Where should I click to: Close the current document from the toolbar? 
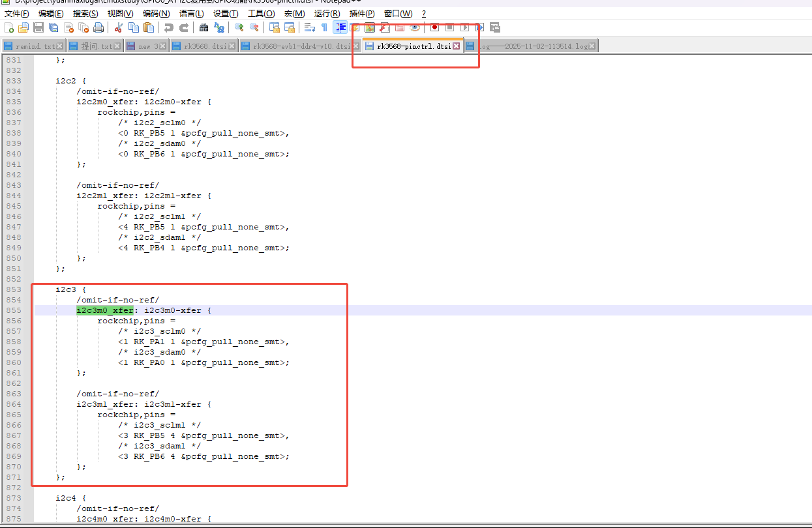coord(68,27)
